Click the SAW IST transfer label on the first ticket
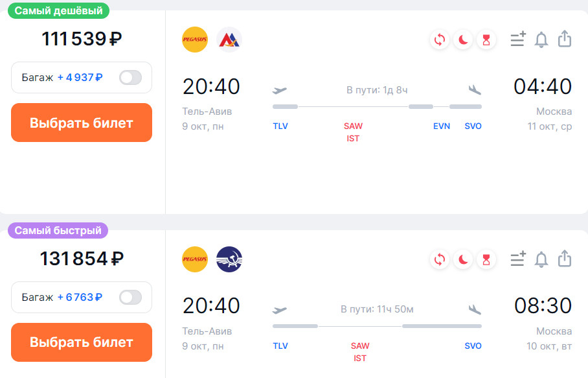588x378 pixels. (x=353, y=132)
